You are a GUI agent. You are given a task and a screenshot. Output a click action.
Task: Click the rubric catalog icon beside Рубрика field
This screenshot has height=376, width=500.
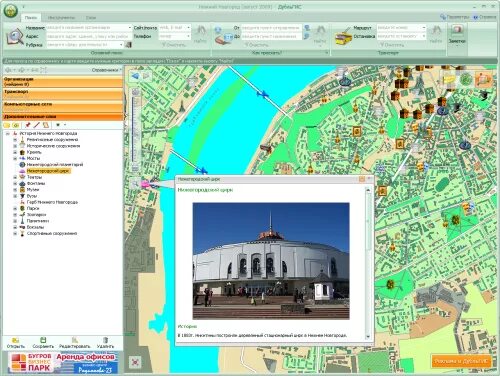coord(128,45)
